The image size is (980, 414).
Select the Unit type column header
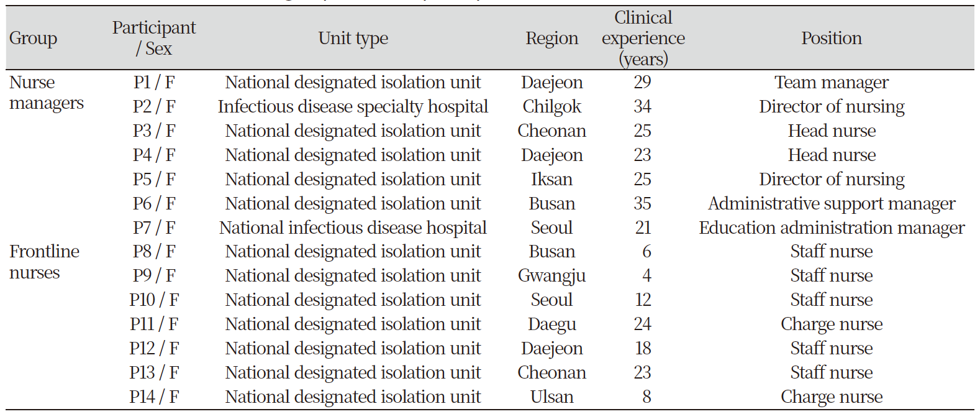tap(353, 39)
